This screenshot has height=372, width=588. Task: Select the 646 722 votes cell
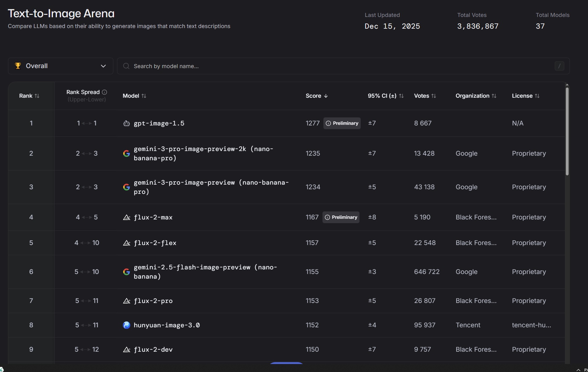point(427,272)
